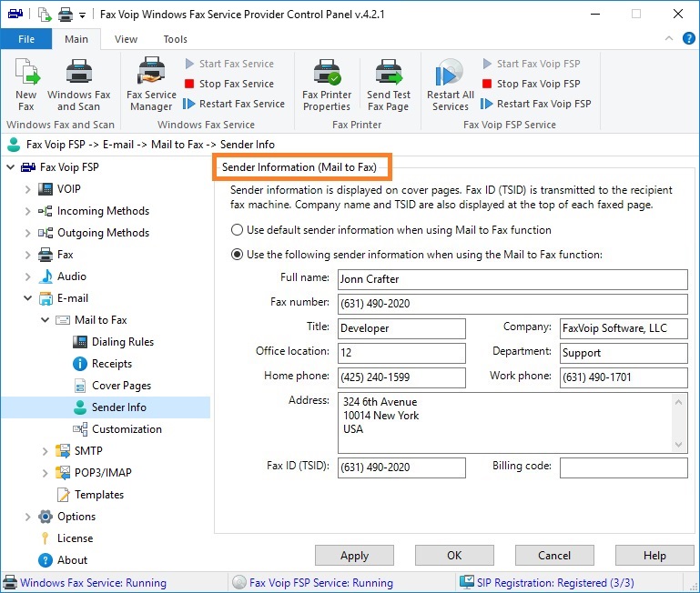Viewport: 700px width, 593px height.
Task: Expand the Fax tree node
Action: pyautogui.click(x=27, y=255)
